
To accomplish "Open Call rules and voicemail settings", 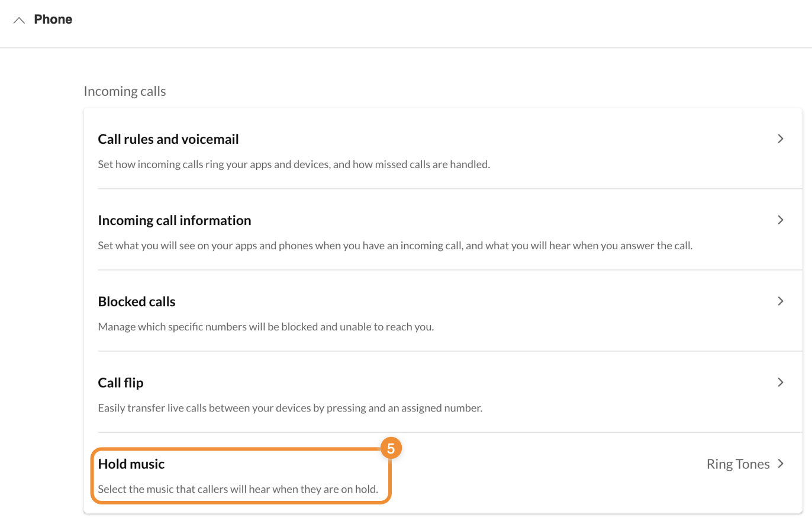I will click(x=168, y=140).
